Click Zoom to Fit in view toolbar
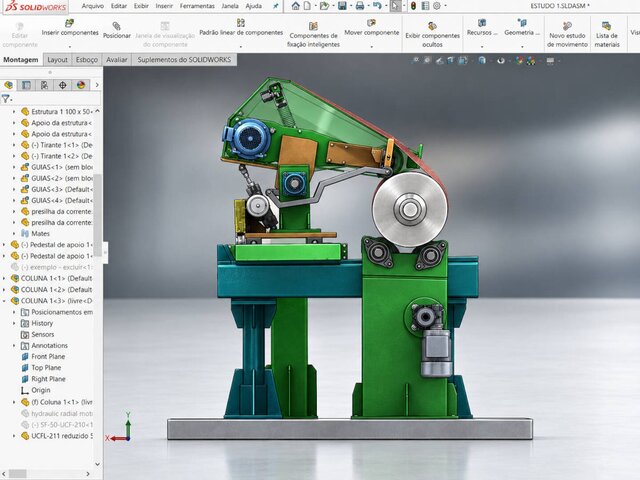The image size is (640, 480). [x=416, y=60]
